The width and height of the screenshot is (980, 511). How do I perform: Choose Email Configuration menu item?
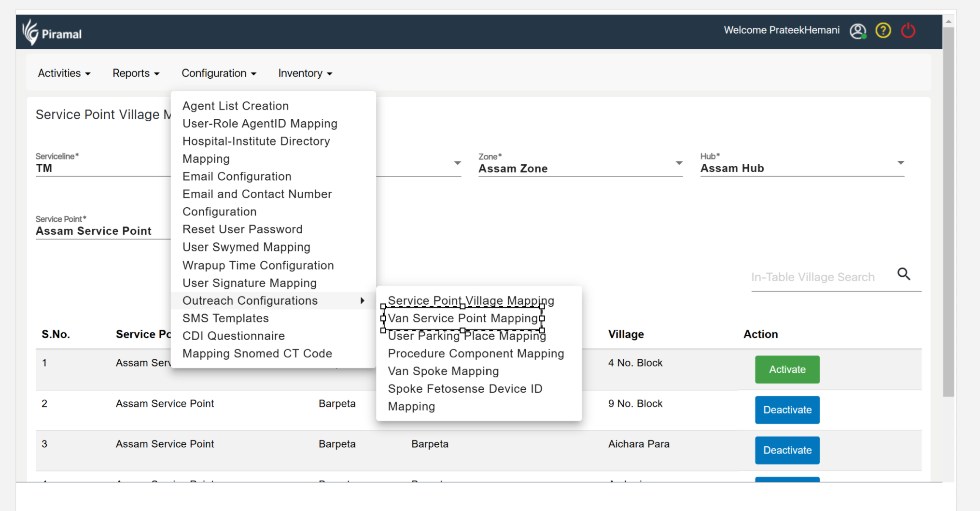click(237, 176)
